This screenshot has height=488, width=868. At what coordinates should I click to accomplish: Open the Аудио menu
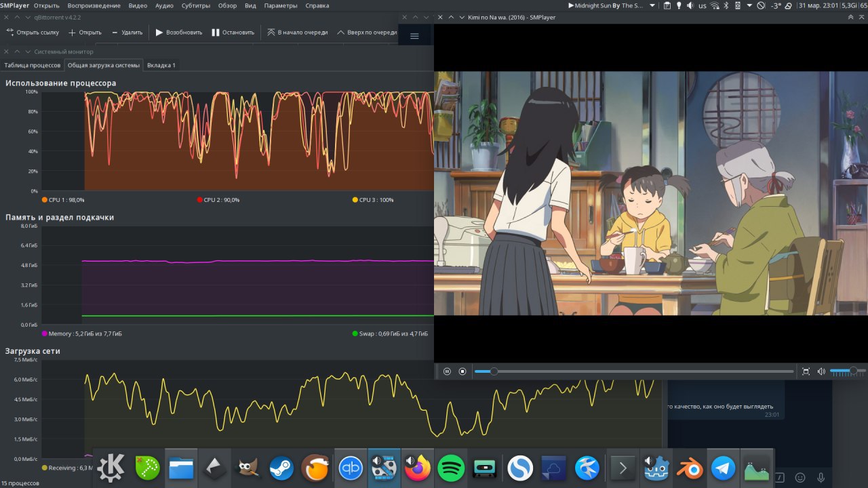click(164, 5)
